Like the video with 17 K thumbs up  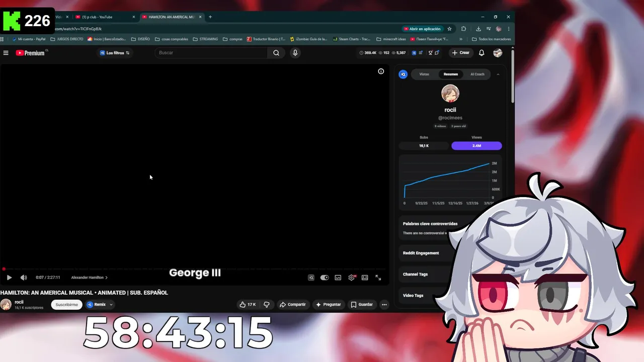pos(248,305)
